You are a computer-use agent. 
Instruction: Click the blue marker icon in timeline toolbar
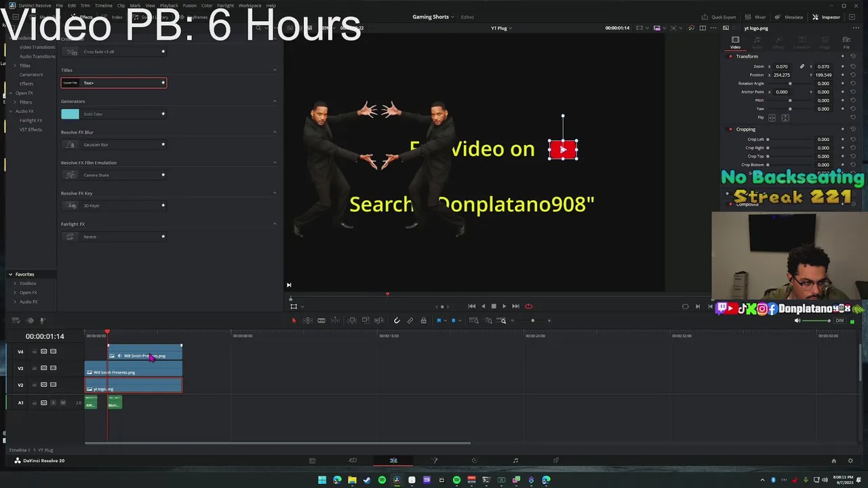pyautogui.click(x=454, y=321)
